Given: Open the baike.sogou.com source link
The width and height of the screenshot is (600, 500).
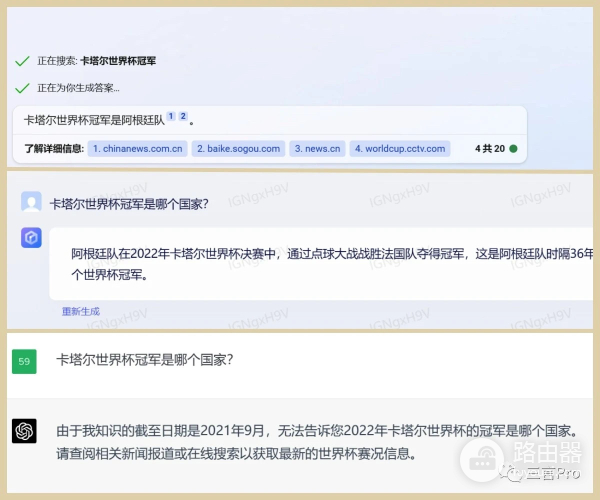Looking at the screenshot, I should coord(238,149).
